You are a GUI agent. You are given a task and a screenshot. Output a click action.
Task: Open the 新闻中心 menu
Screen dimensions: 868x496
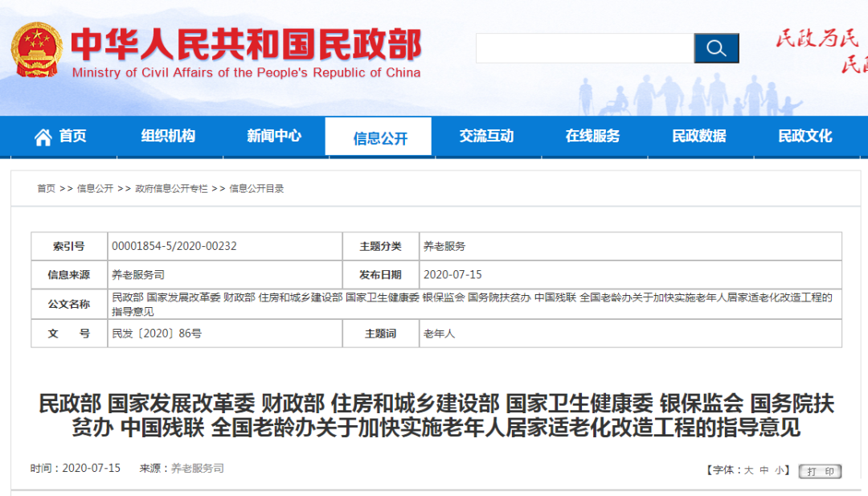click(274, 137)
